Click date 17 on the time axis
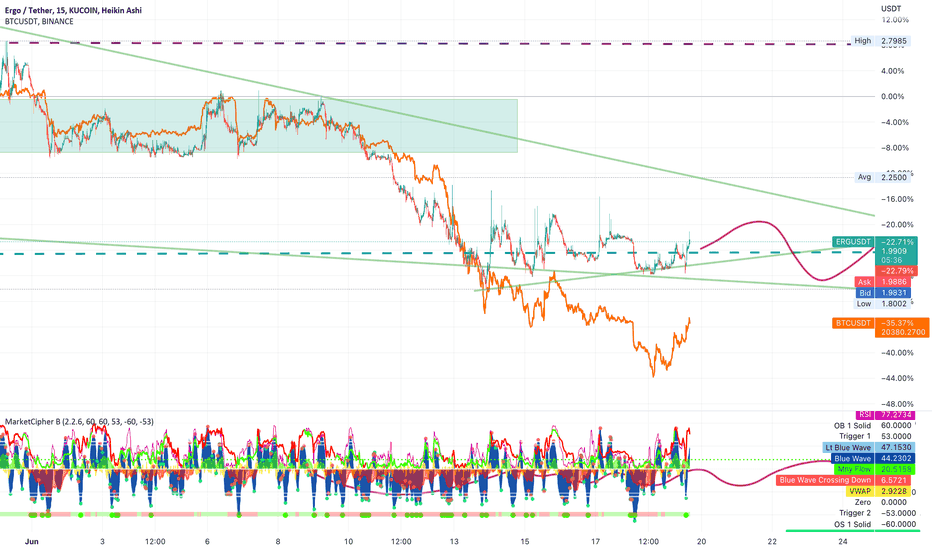 click(596, 541)
